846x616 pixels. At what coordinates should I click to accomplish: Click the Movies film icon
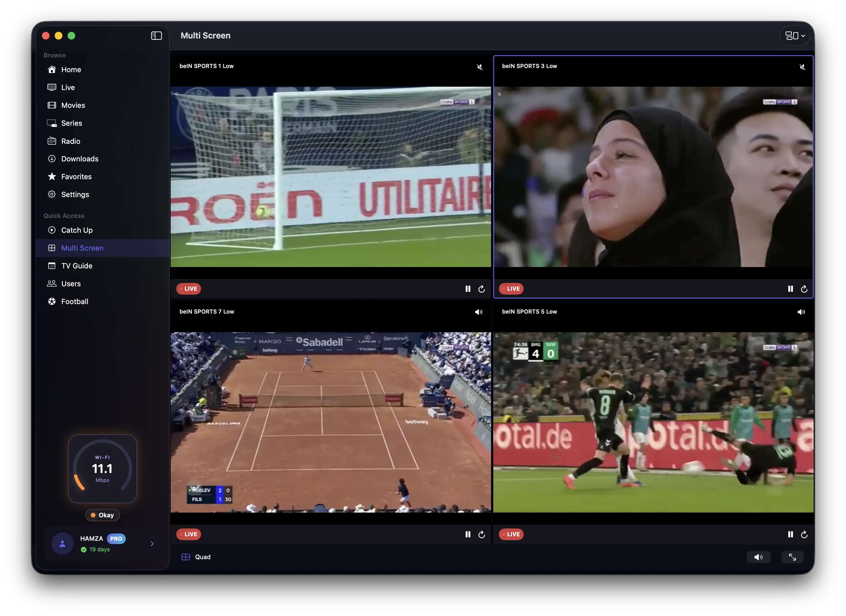point(52,105)
